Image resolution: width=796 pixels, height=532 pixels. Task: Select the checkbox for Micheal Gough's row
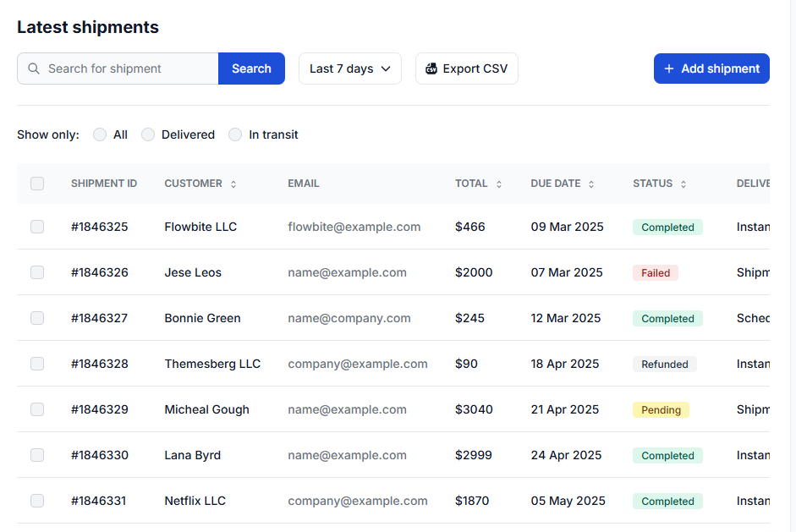tap(37, 409)
